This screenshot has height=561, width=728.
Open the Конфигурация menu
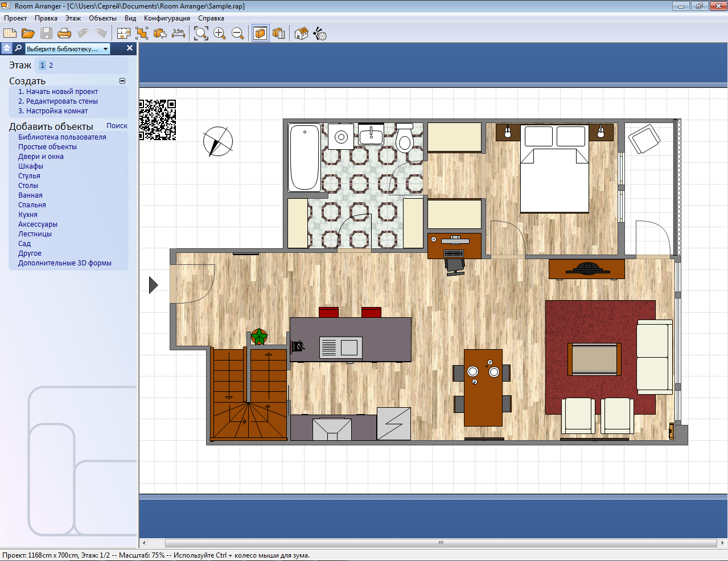point(167,18)
